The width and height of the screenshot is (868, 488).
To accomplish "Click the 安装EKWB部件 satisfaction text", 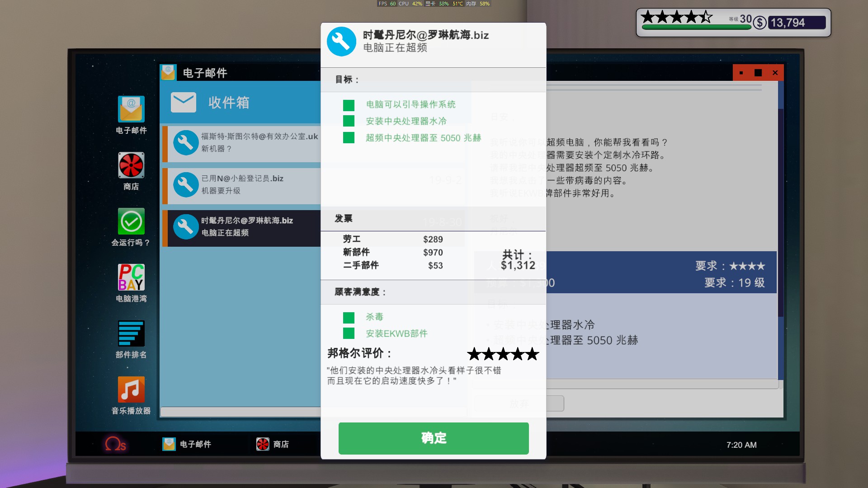I will [x=396, y=333].
